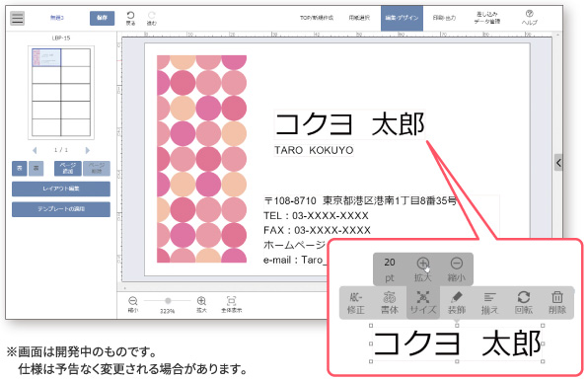The height and width of the screenshot is (381, 588).
Task: Click the 保存 save button
Action: [x=102, y=18]
